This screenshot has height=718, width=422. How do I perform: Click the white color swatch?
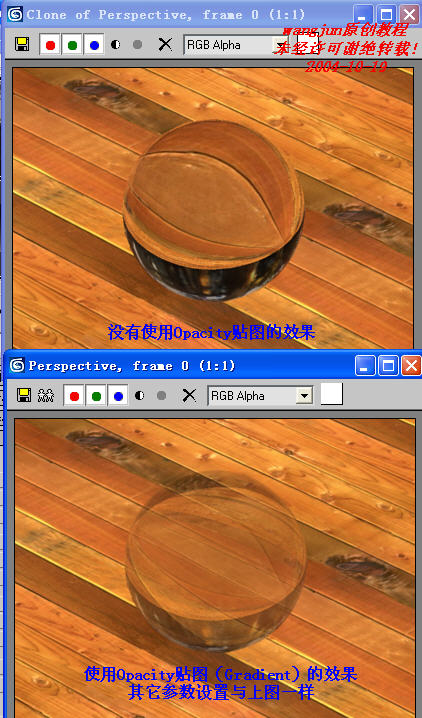click(x=332, y=394)
